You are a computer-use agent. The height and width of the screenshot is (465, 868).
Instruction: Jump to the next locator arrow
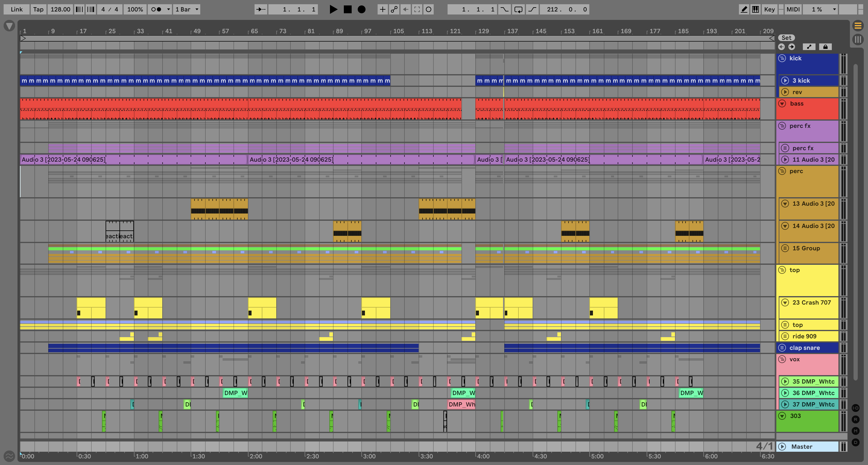[x=791, y=47]
